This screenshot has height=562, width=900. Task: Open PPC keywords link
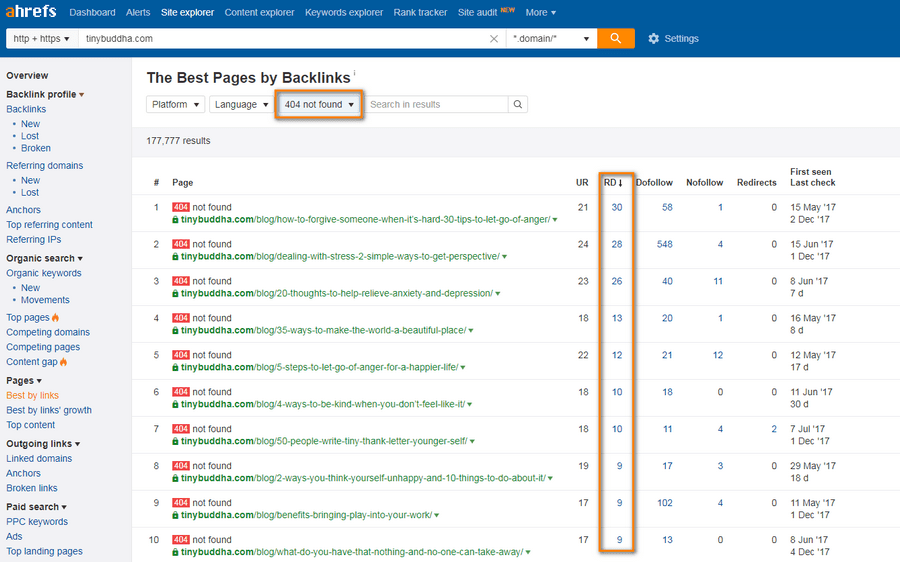click(x=37, y=522)
